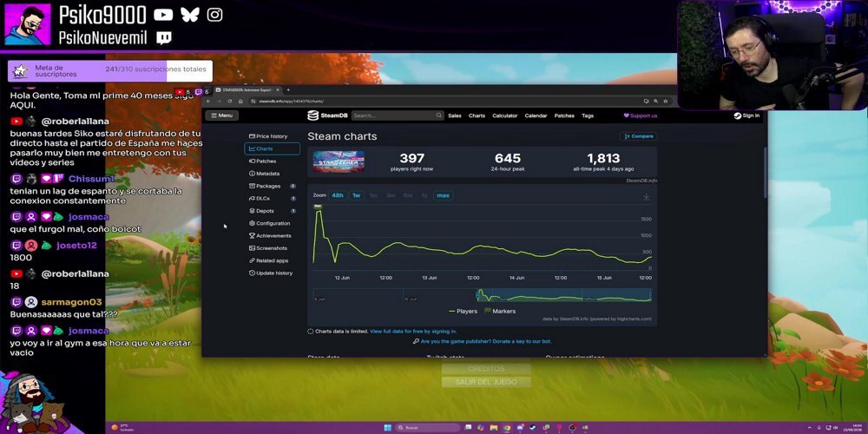Click the browser home icon
Viewport: 868px width, 434px height.
click(240, 102)
